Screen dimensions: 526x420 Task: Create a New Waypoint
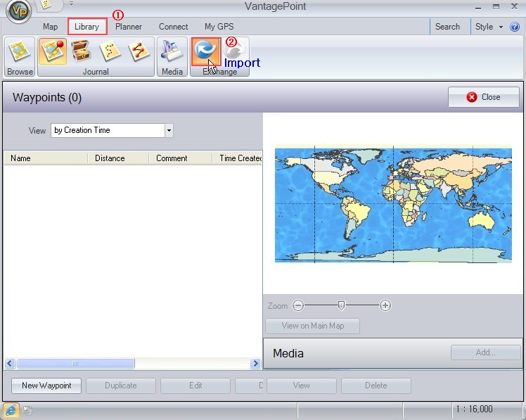[x=46, y=386]
